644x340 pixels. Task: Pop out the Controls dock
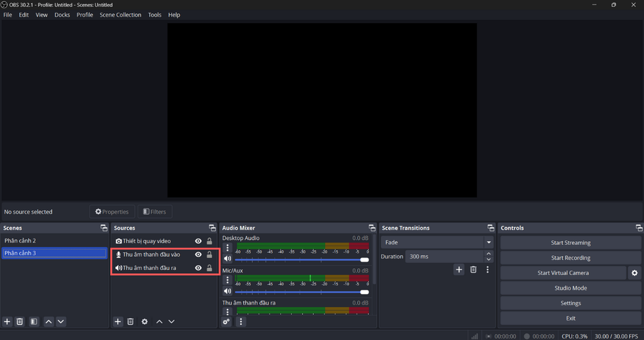(639, 228)
